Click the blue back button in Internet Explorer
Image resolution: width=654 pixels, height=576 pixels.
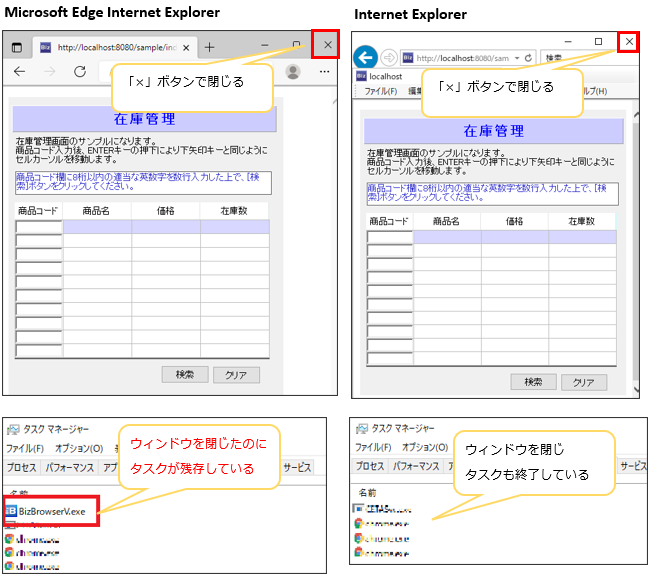pos(365,57)
